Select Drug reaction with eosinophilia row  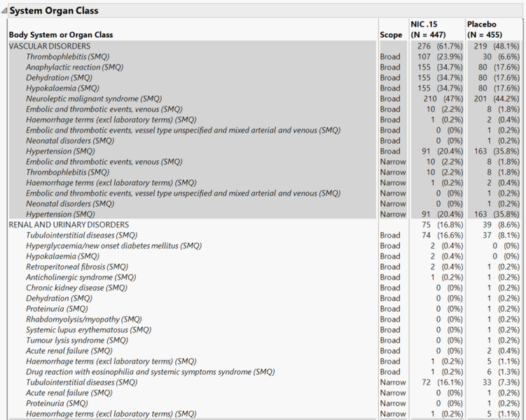click(150, 372)
